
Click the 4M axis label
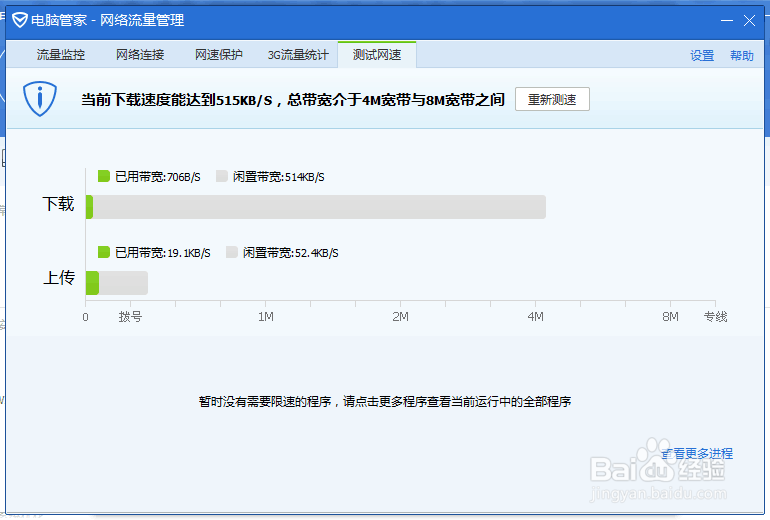[535, 317]
